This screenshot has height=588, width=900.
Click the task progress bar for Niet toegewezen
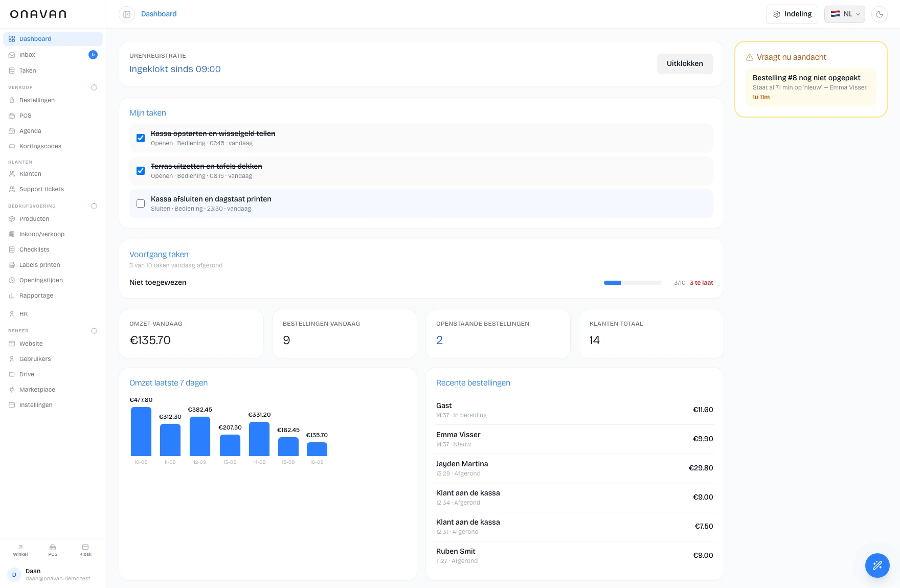(x=632, y=283)
